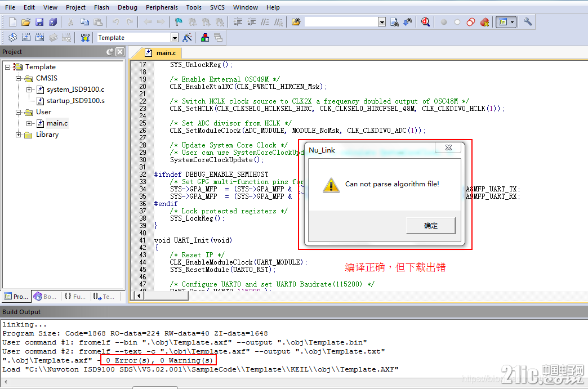The width and height of the screenshot is (588, 389).
Task: Copy the selection with the Copy icon
Action: 84,22
